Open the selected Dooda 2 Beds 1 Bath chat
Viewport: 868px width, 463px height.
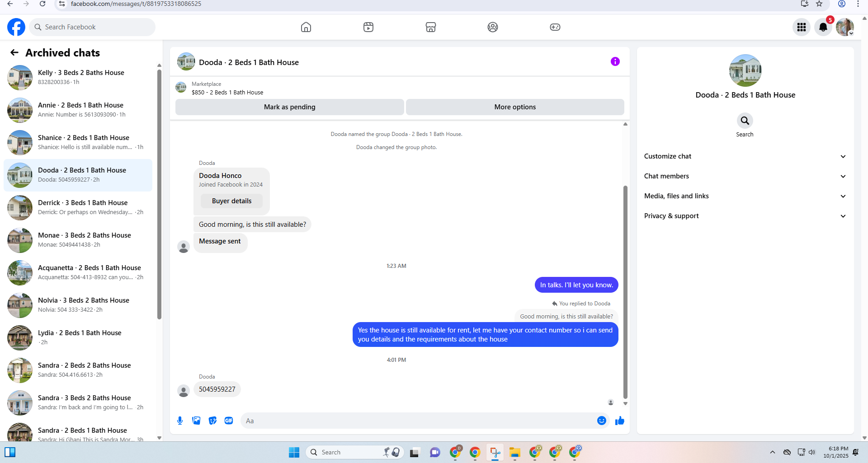pyautogui.click(x=78, y=175)
